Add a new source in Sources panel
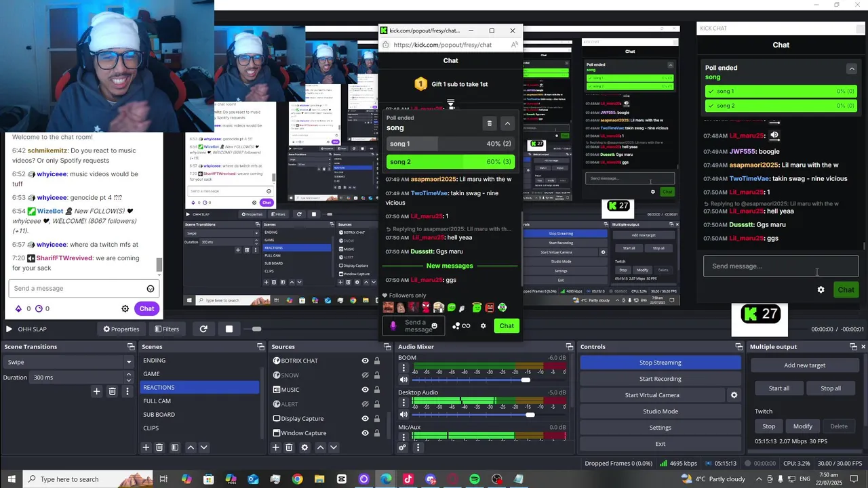The width and height of the screenshot is (868, 488). 275,447
